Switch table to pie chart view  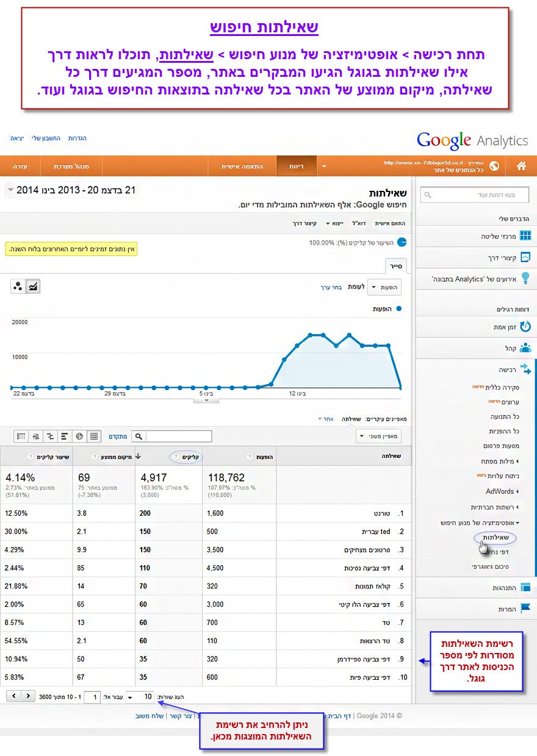79,436
